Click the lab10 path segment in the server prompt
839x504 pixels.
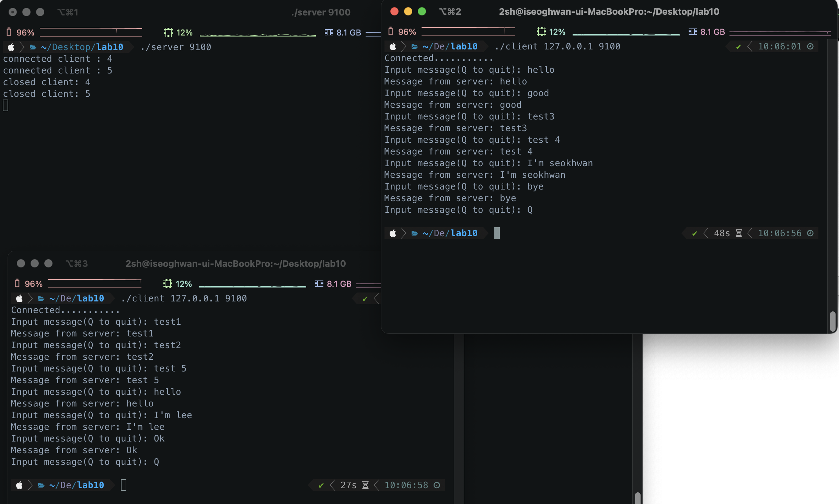coord(110,47)
